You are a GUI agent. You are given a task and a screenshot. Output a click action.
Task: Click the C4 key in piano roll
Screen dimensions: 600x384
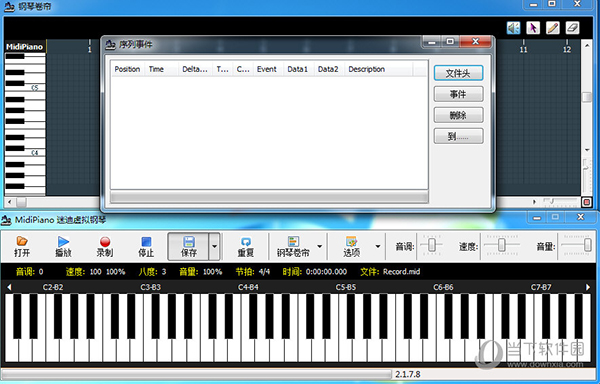point(34,153)
